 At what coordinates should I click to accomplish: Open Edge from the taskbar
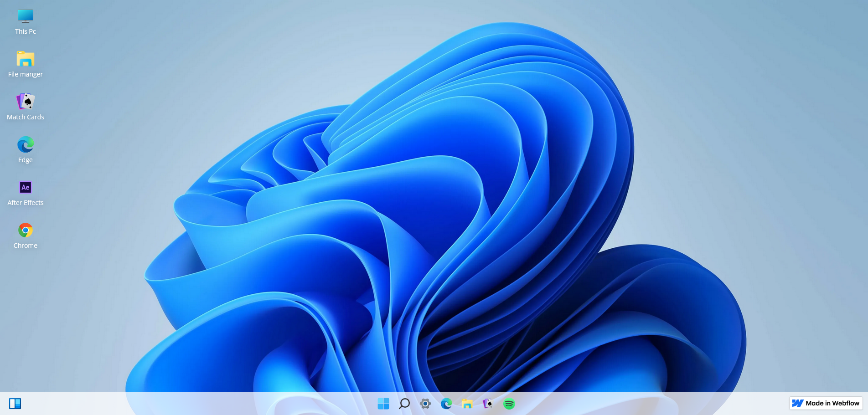[x=446, y=404]
